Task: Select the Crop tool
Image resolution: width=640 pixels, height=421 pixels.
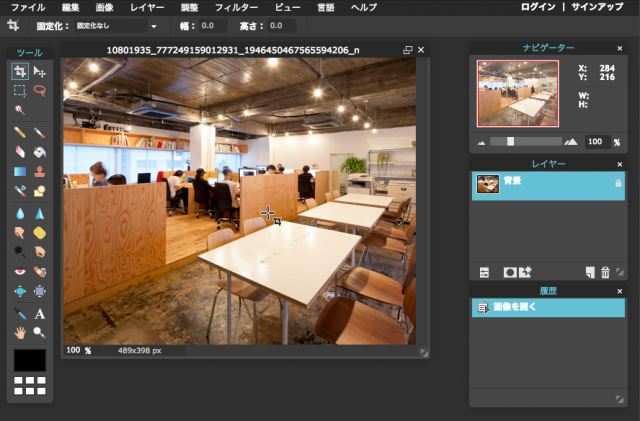Action: 20,71
